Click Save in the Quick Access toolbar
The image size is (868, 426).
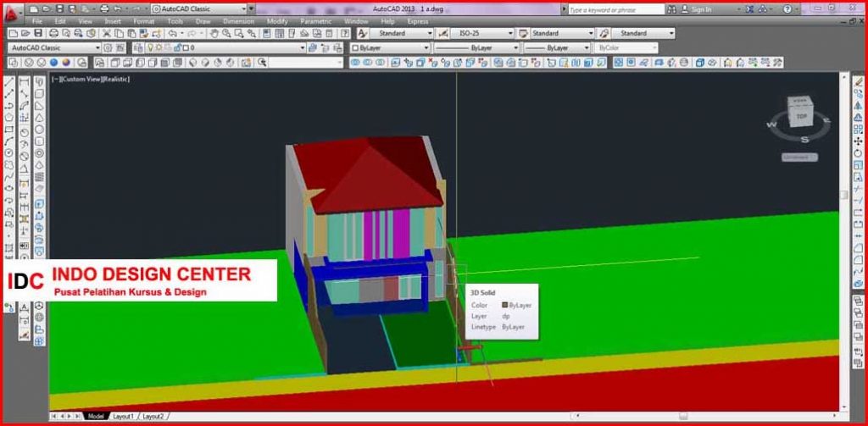click(x=59, y=8)
